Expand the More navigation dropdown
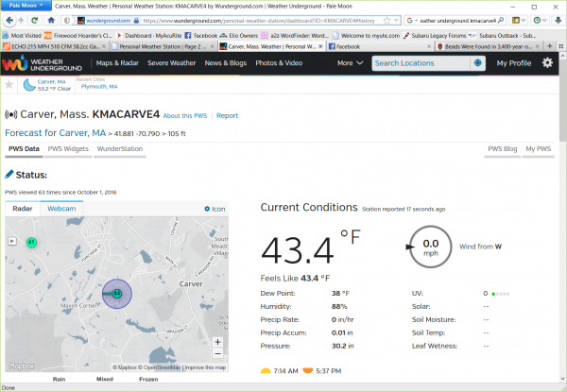The image size is (567, 392). (350, 63)
